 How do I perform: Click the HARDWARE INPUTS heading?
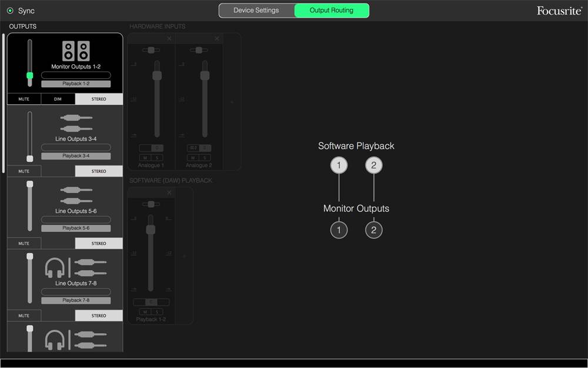tap(157, 26)
